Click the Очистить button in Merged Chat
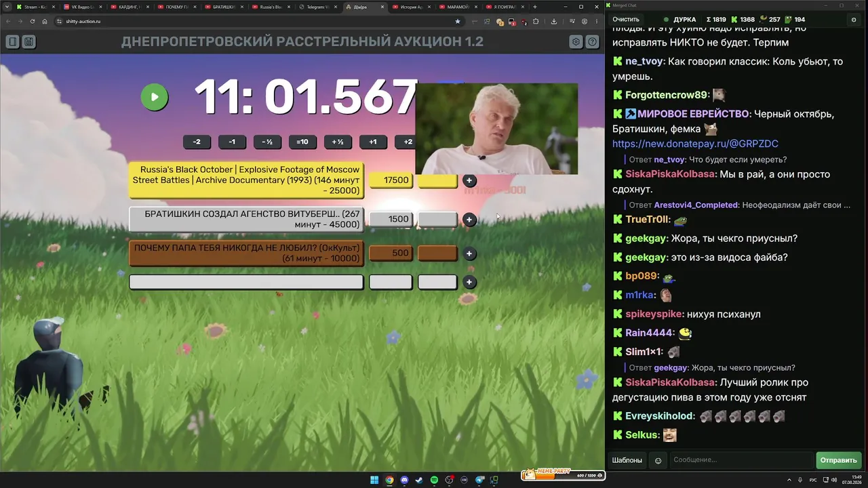This screenshot has height=488, width=868. [626, 20]
